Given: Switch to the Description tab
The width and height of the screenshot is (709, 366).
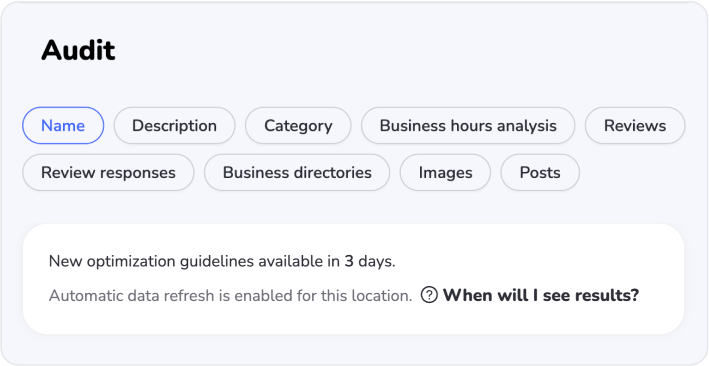Looking at the screenshot, I should coord(174,126).
